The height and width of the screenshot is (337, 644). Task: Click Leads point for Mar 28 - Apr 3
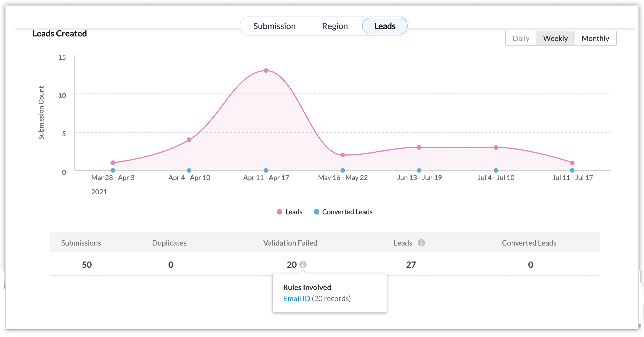tap(113, 163)
